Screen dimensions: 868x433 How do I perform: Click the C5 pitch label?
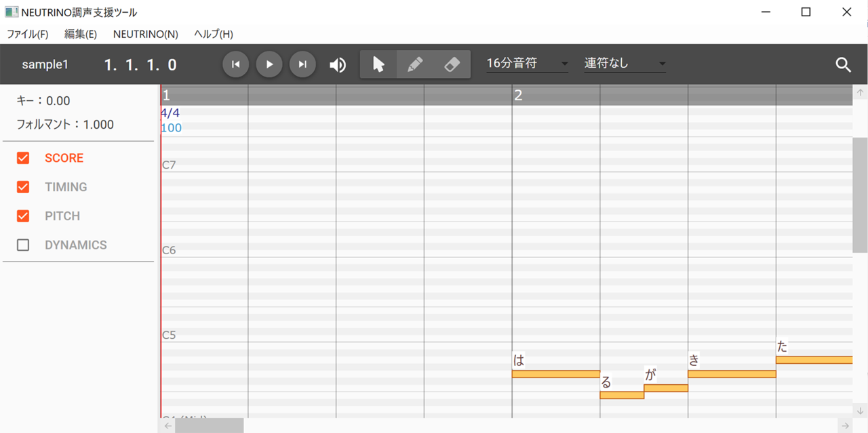tap(169, 335)
